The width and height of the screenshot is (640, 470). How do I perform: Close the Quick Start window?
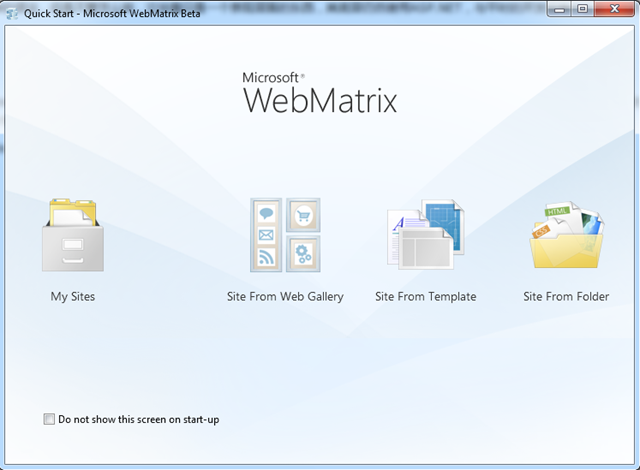click(614, 9)
